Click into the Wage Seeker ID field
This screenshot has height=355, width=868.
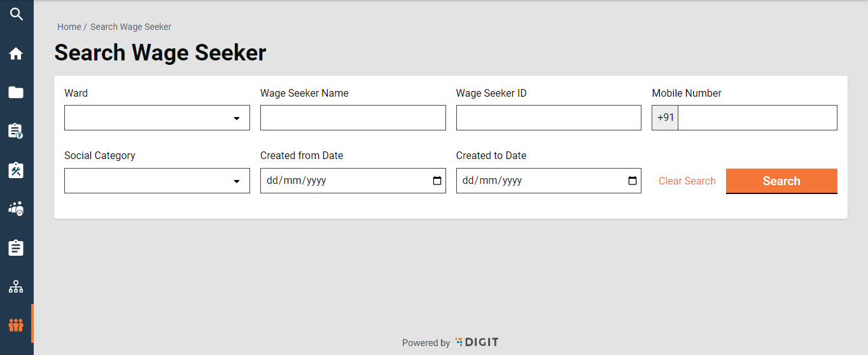tap(548, 118)
